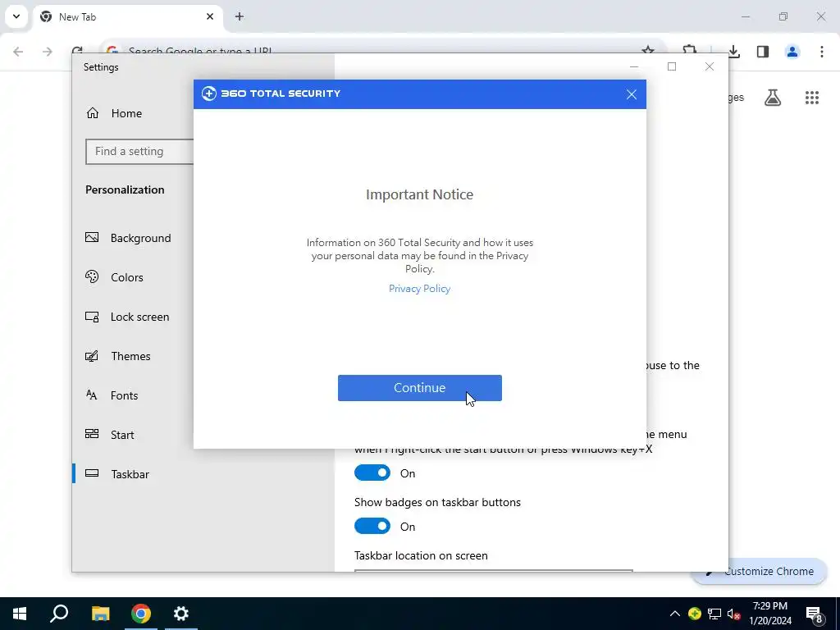This screenshot has height=630, width=840.
Task: Click the Themes brush icon in sidebar
Action: [x=92, y=356]
